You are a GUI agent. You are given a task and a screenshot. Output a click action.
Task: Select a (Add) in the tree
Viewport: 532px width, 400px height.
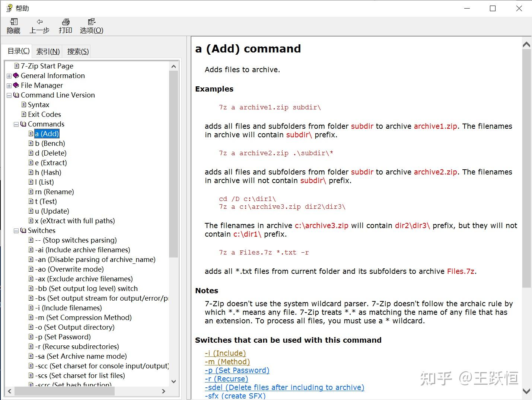[47, 134]
